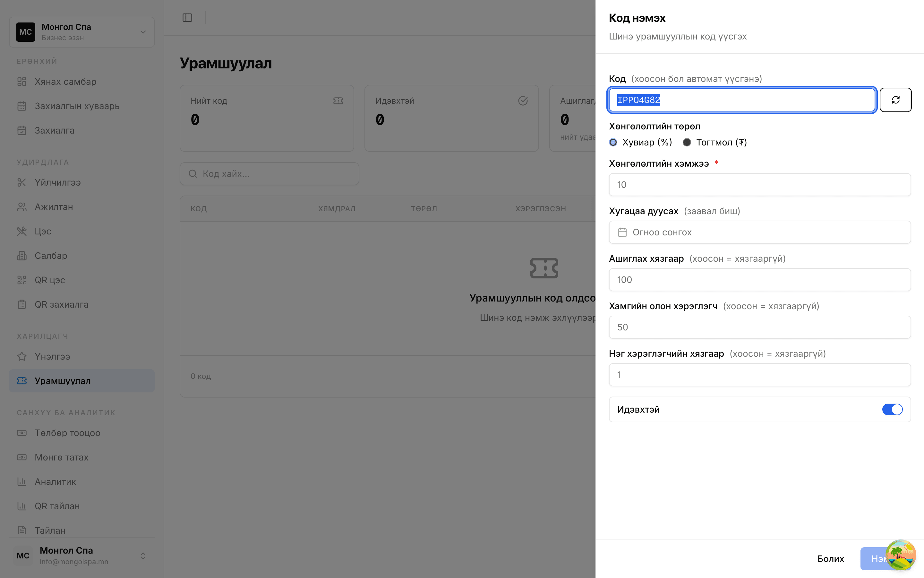Click the check-circle icon on Идэвхтэй card
The width and height of the screenshot is (924, 578).
[523, 101]
